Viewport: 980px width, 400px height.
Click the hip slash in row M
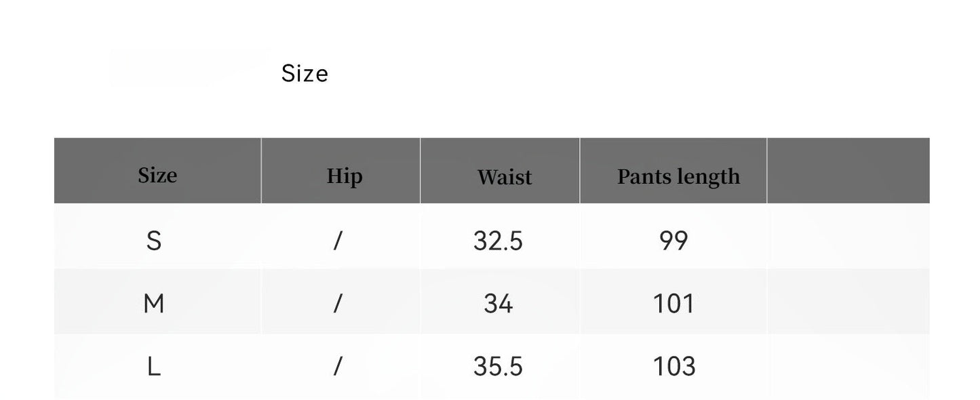338,303
